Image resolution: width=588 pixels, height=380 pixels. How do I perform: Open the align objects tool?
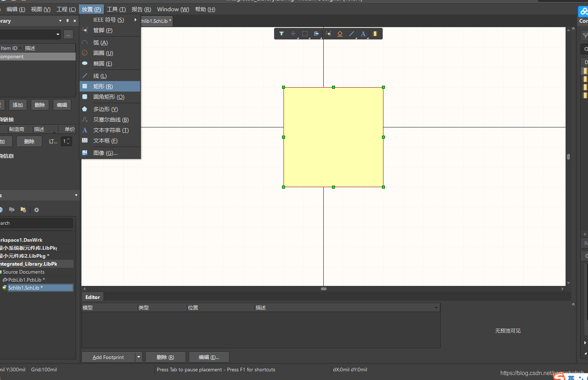coord(316,34)
